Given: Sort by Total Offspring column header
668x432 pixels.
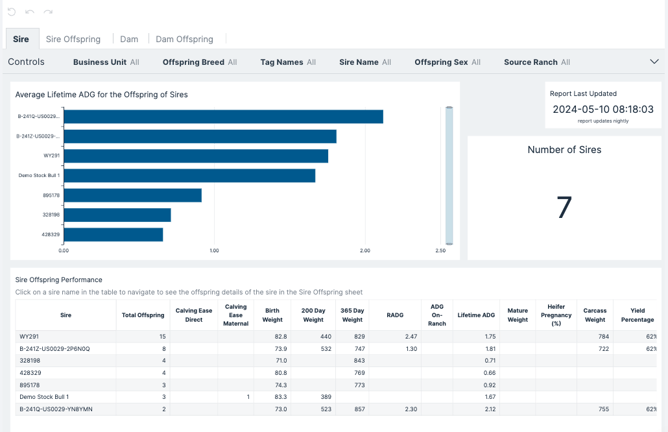Looking at the screenshot, I should [x=143, y=315].
